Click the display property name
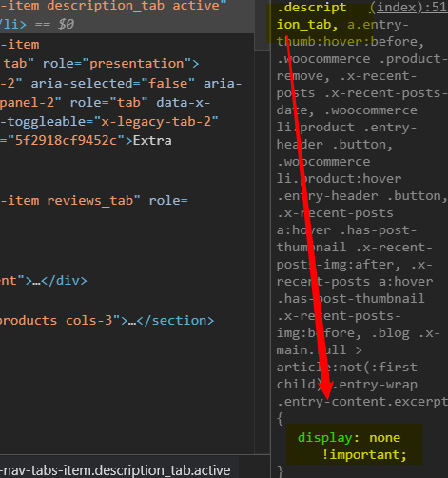 (325, 438)
